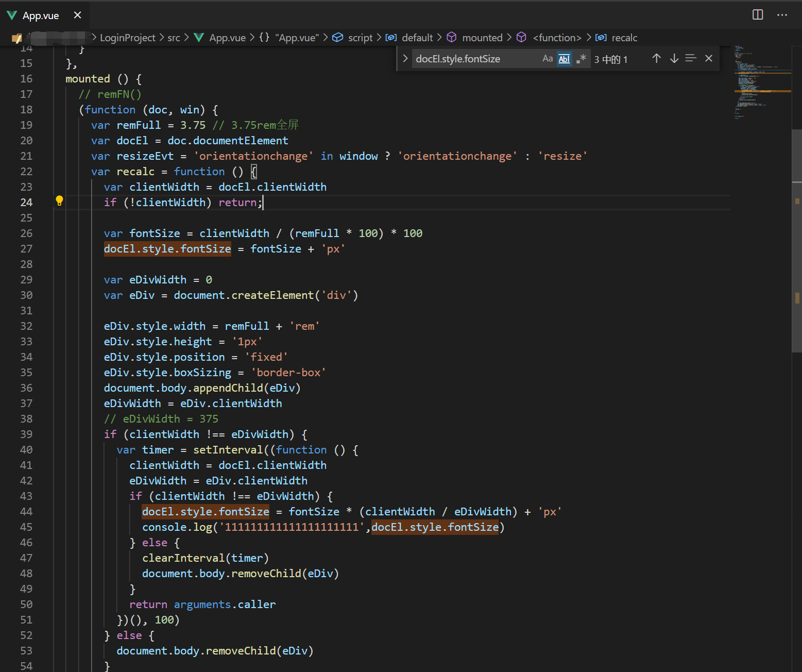Open LoginProject breadcrumb

(x=127, y=38)
